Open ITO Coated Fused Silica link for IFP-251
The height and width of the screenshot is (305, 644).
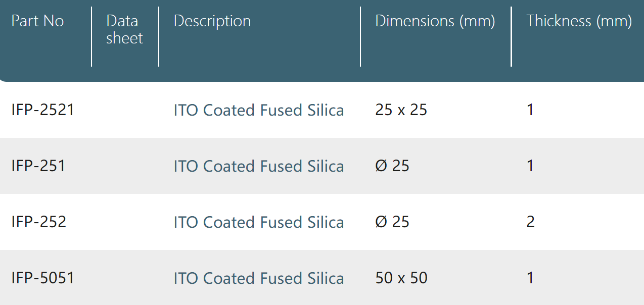pyautogui.click(x=259, y=166)
